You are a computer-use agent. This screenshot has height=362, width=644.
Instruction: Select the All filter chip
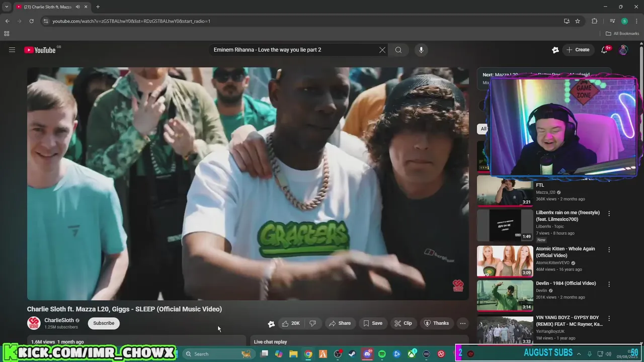click(x=483, y=129)
